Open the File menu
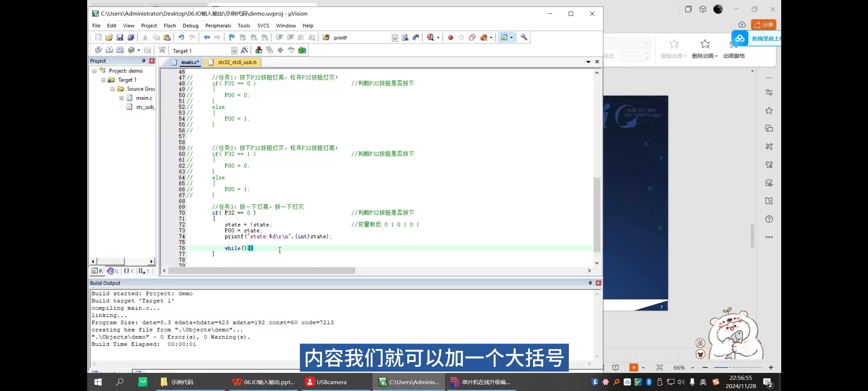This screenshot has height=391, width=868. (x=96, y=26)
